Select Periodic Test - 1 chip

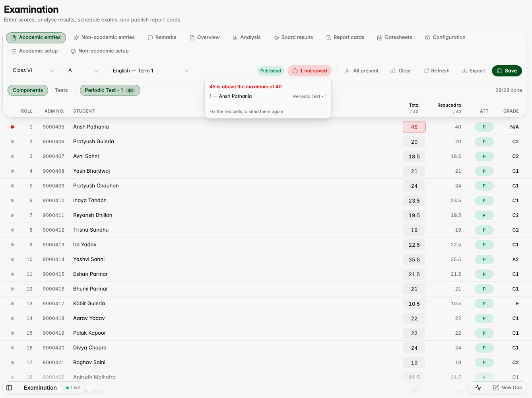tap(110, 90)
